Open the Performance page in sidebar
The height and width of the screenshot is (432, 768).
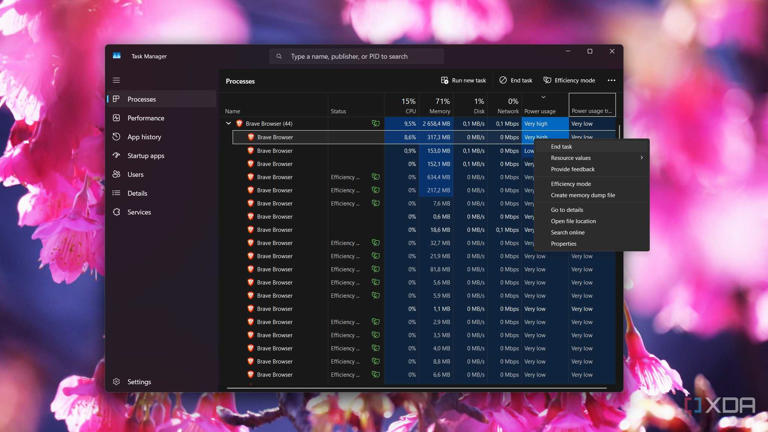pos(145,118)
